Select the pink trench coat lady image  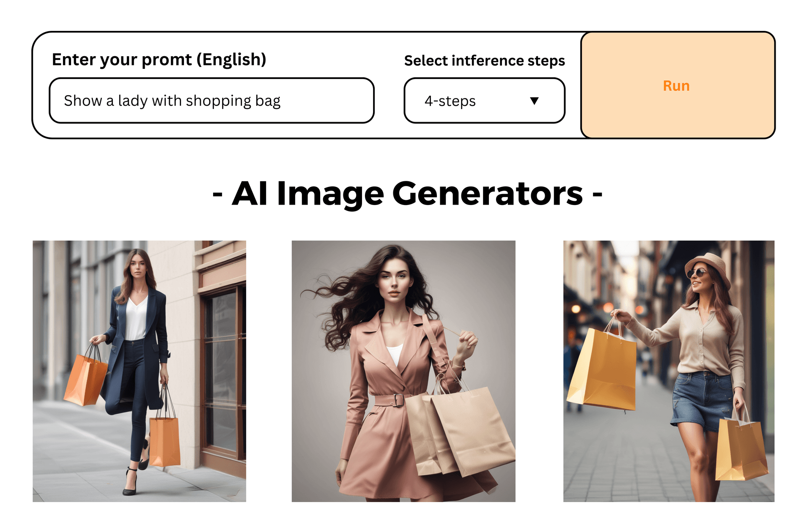pos(403,371)
